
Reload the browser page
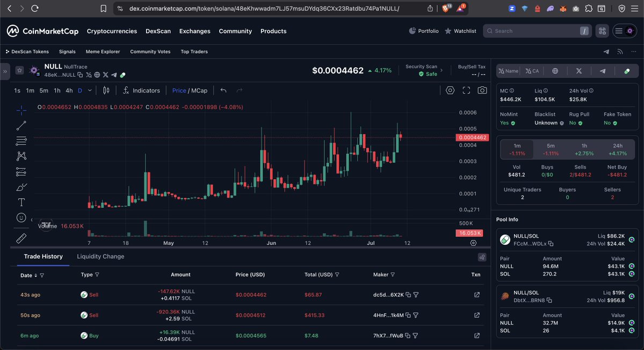[35, 9]
